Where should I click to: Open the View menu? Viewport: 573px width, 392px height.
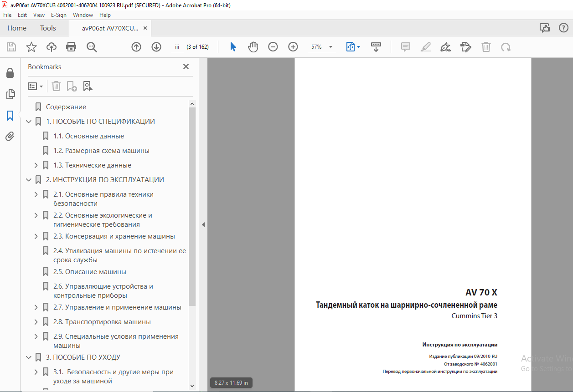(x=39, y=15)
